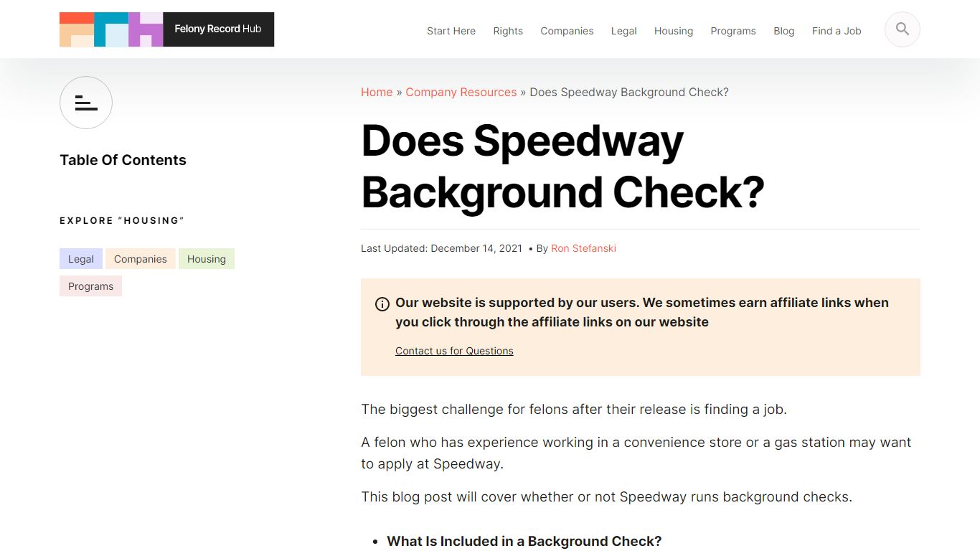Open the Start Here menu item
Image resolution: width=980 pixels, height=551 pixels.
click(x=451, y=31)
